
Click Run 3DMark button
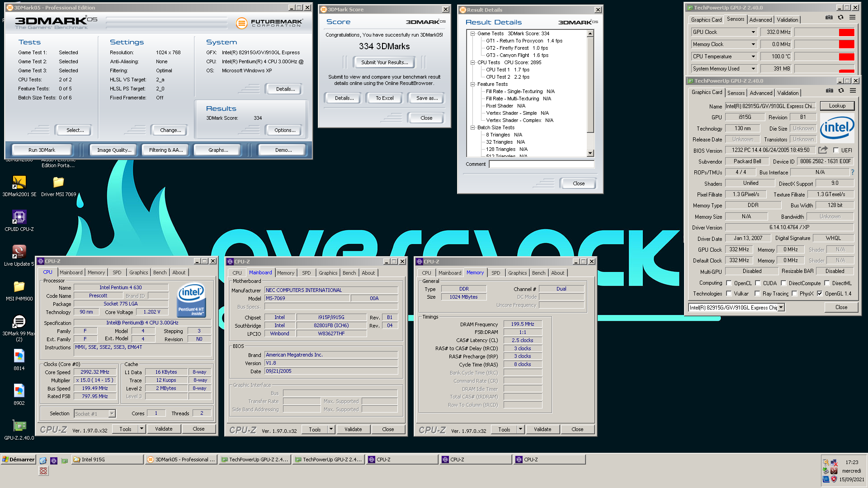click(42, 150)
